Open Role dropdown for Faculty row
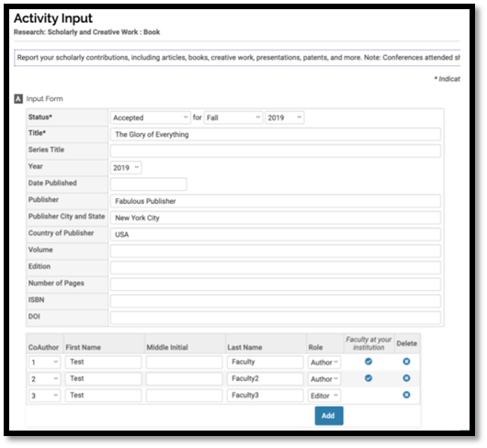The width and height of the screenshot is (487, 448). pyautogui.click(x=324, y=363)
